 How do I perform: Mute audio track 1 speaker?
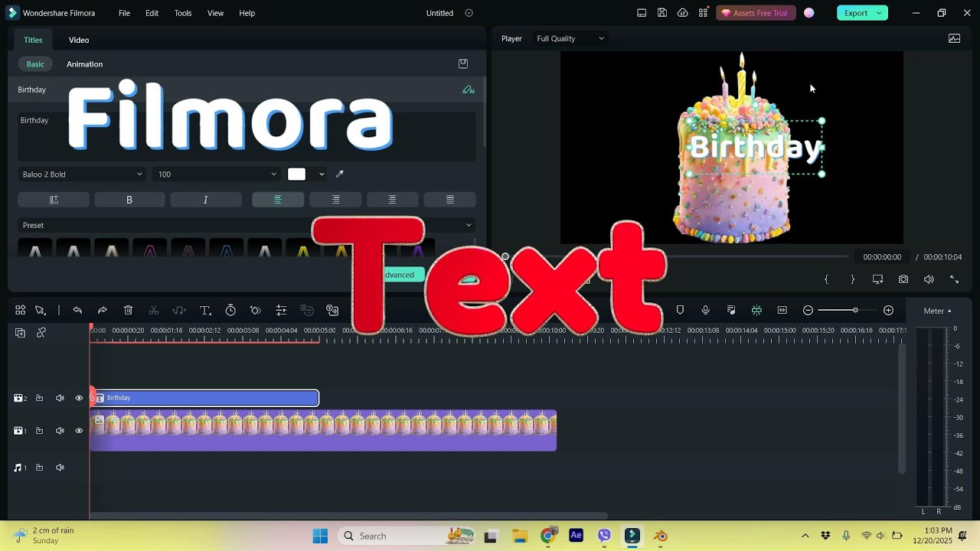coord(60,468)
